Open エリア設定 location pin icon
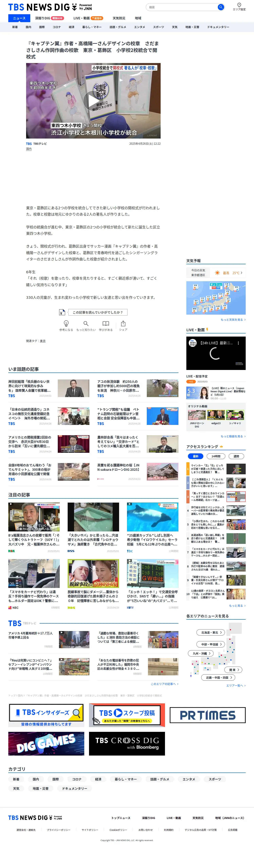254x868 pixels. pyautogui.click(x=239, y=5)
